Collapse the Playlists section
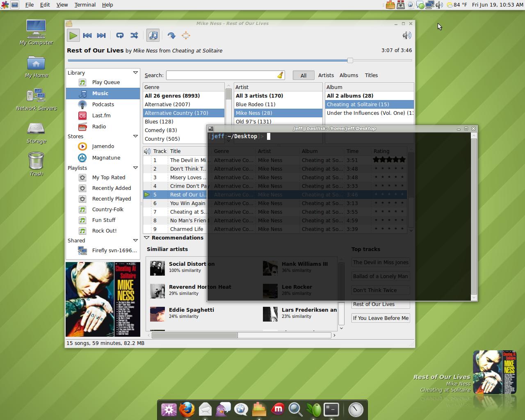 coord(135,168)
